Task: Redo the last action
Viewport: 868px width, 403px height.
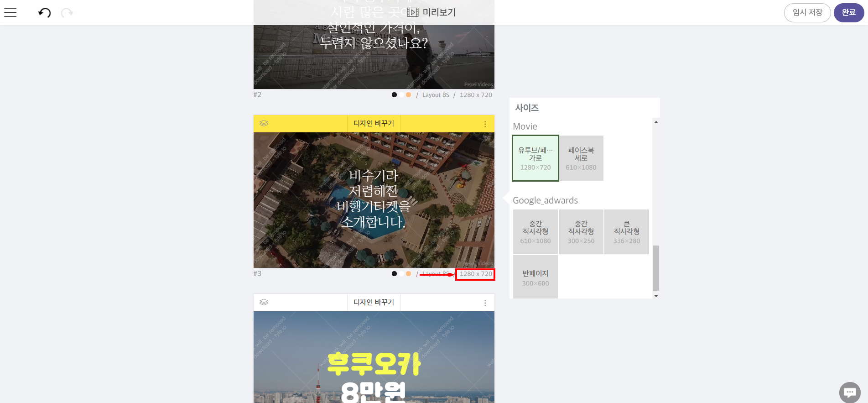Action: point(67,13)
